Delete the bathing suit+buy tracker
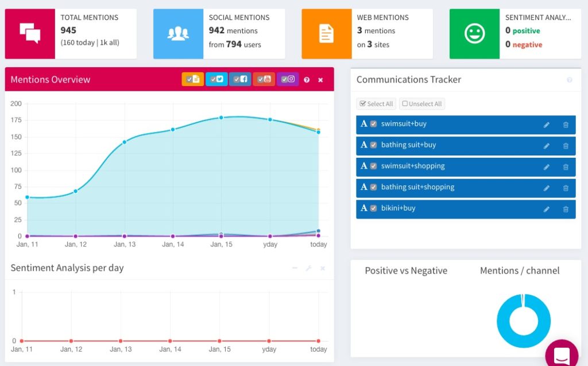 [x=566, y=146]
